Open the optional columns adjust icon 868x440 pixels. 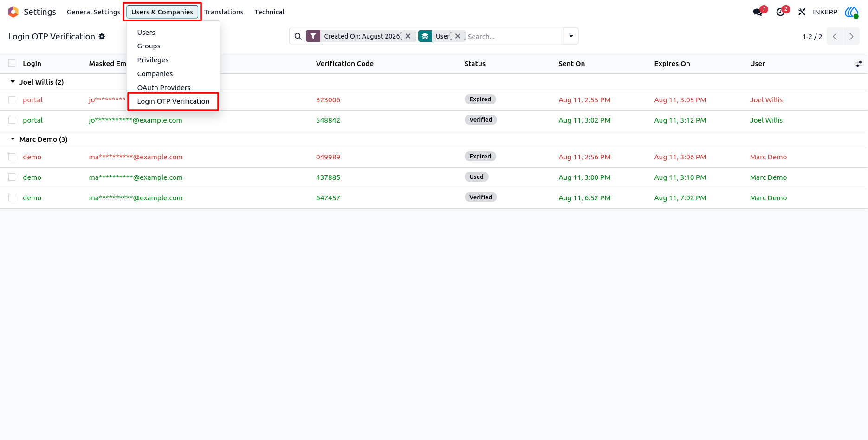(x=859, y=64)
